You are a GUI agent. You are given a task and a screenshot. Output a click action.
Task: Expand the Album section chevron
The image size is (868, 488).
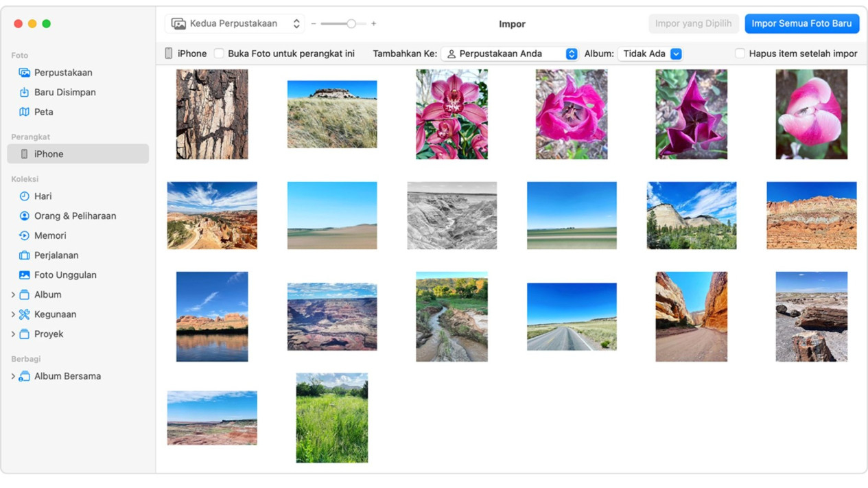tap(13, 295)
